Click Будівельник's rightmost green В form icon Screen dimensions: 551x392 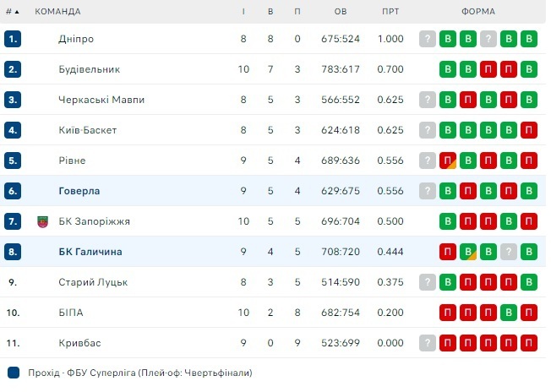(529, 69)
